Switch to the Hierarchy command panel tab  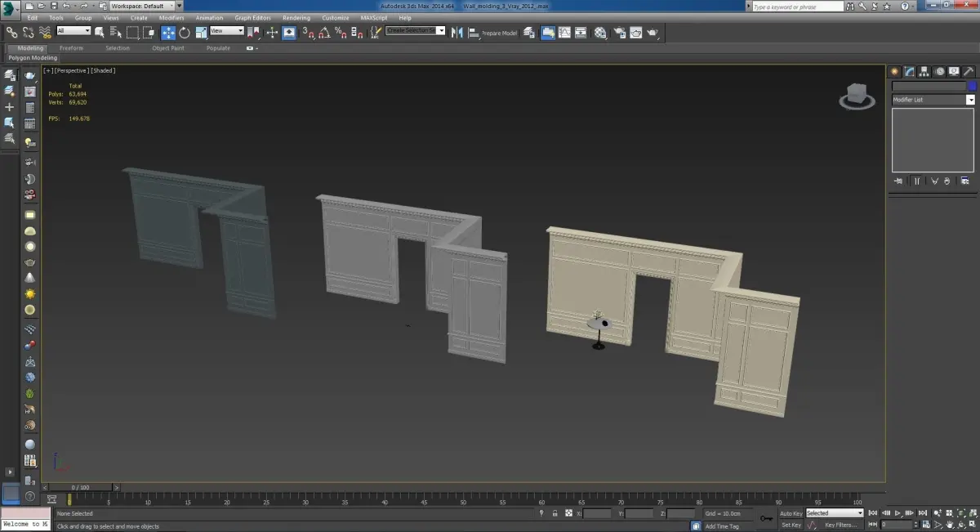tap(924, 71)
